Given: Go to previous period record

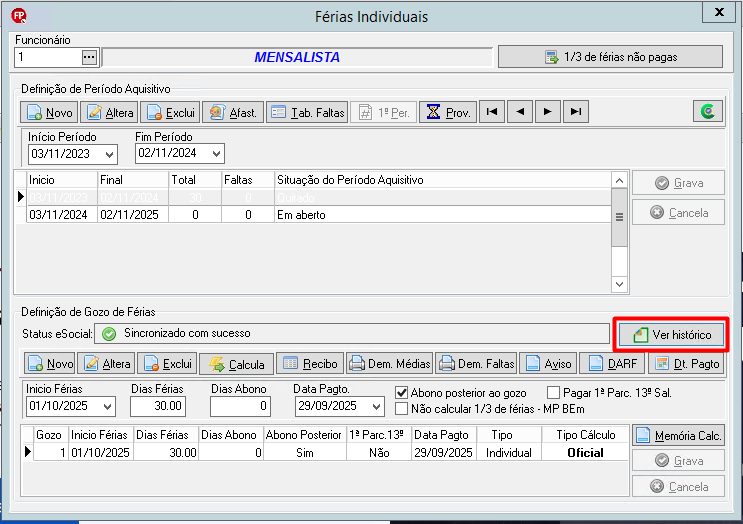Looking at the screenshot, I should tap(520, 112).
